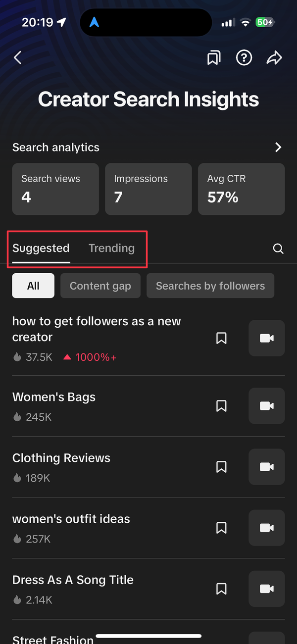The width and height of the screenshot is (297, 644).
Task: Switch to the Trending tab
Action: pos(111,248)
